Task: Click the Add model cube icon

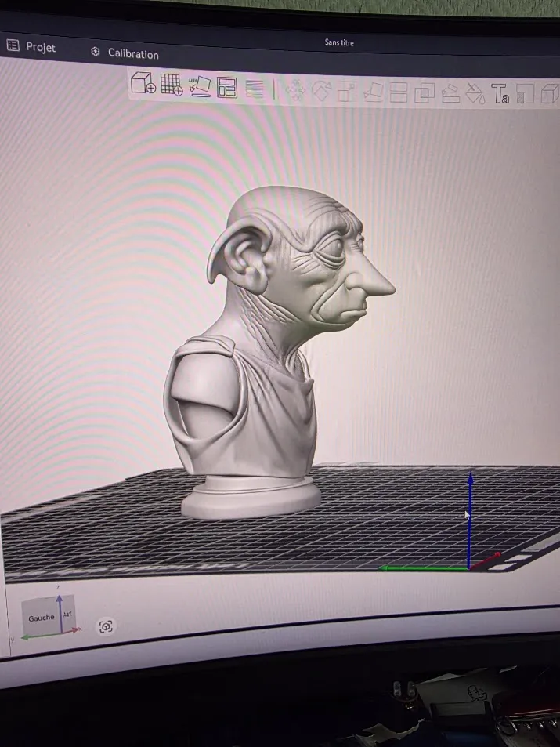Action: point(143,83)
